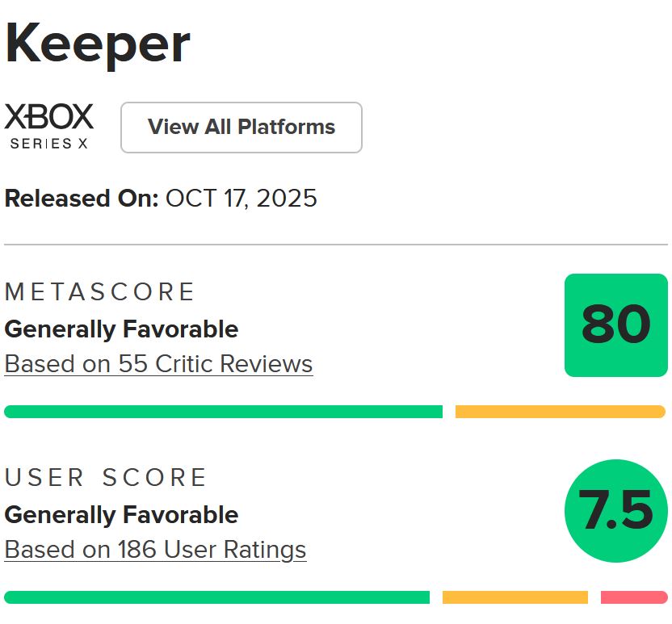672x624 pixels.
Task: Open Based on 55 Critic Reviews
Action: pyautogui.click(x=157, y=363)
